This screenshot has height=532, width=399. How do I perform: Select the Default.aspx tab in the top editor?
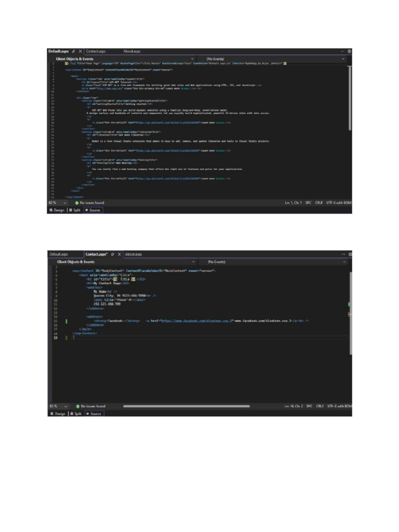tap(58, 51)
